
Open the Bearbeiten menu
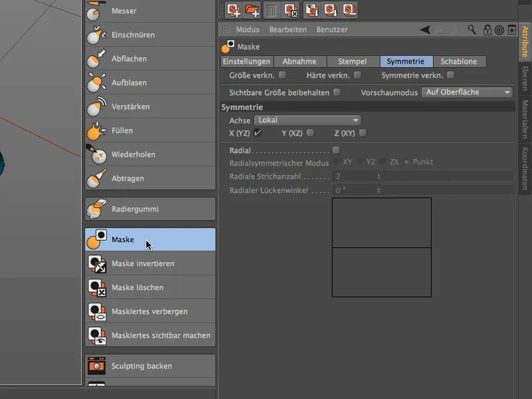coord(288,29)
